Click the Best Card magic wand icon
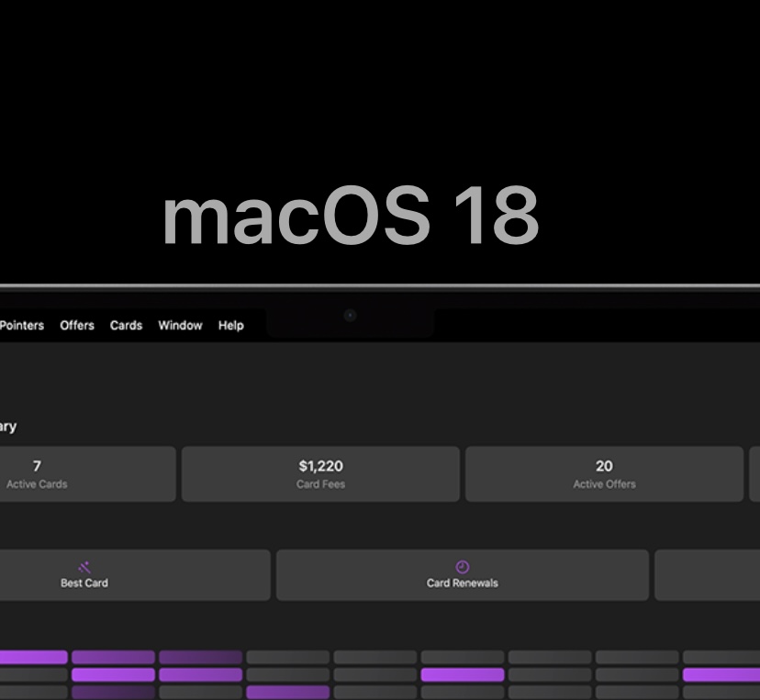The image size is (760, 700). [x=84, y=567]
